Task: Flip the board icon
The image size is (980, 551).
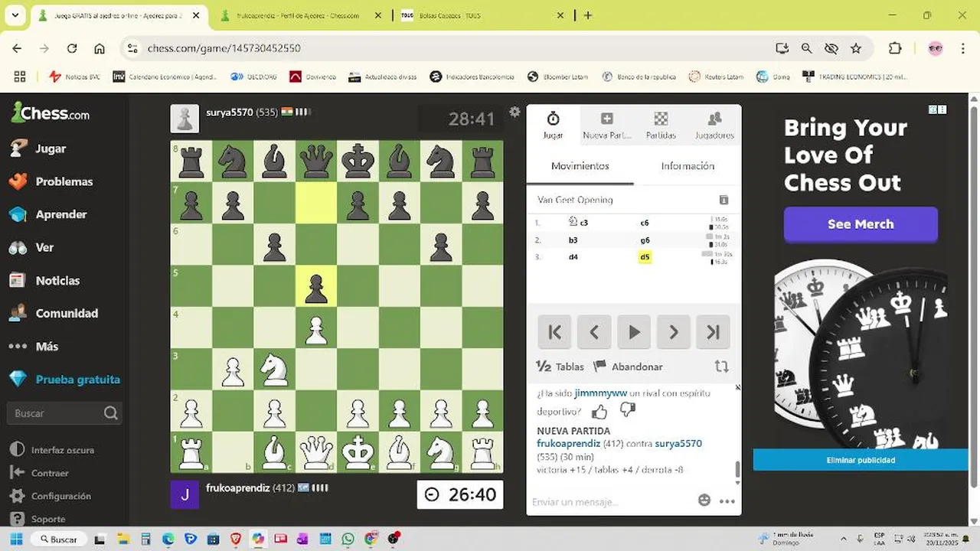Action: (x=721, y=367)
